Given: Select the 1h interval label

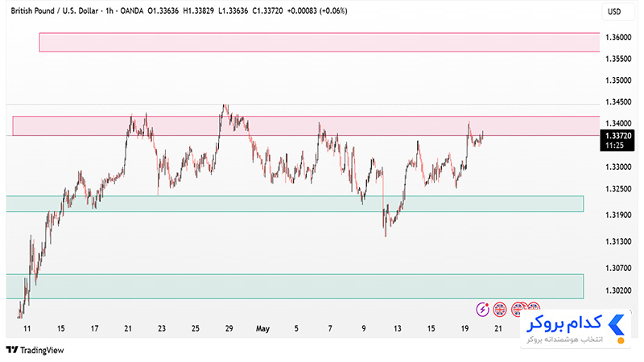Looking at the screenshot, I should coord(109,11).
